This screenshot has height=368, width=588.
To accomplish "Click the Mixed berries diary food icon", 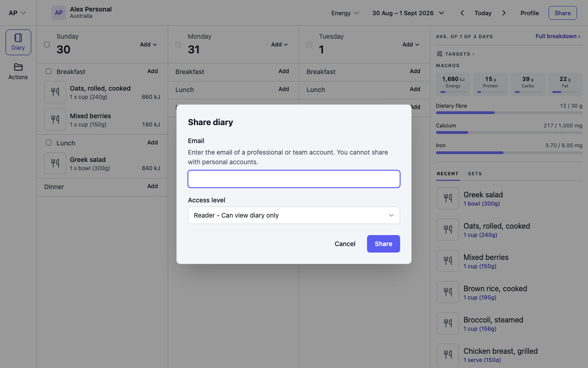I will [x=55, y=120].
